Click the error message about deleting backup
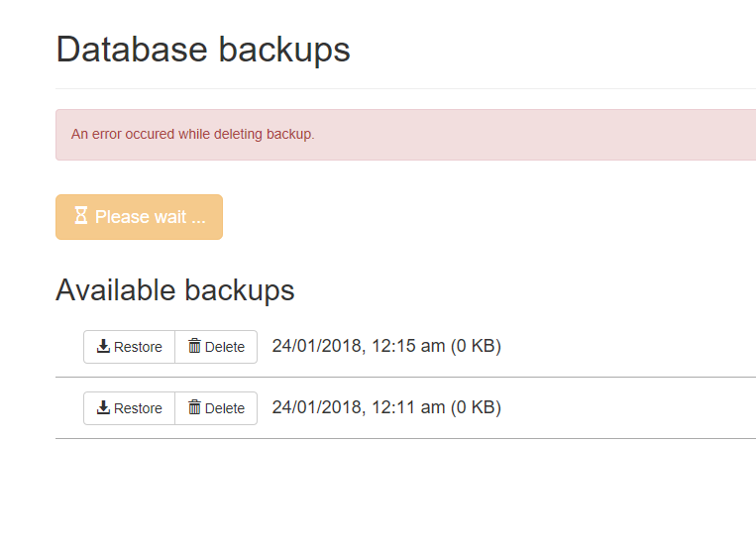This screenshot has height=555, width=756. coord(193,134)
